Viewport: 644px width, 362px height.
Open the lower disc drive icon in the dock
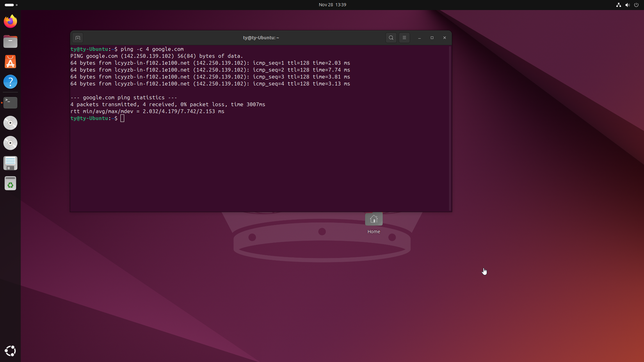pyautogui.click(x=10, y=143)
